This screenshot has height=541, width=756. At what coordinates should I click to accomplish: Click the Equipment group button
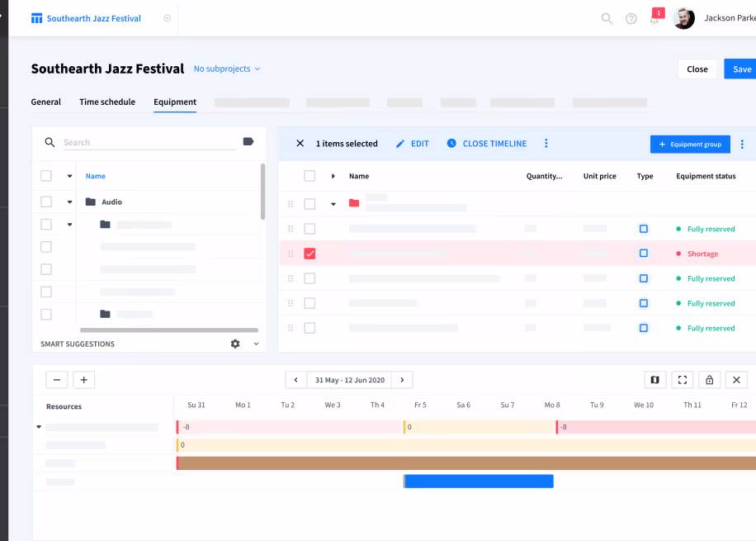tap(690, 145)
